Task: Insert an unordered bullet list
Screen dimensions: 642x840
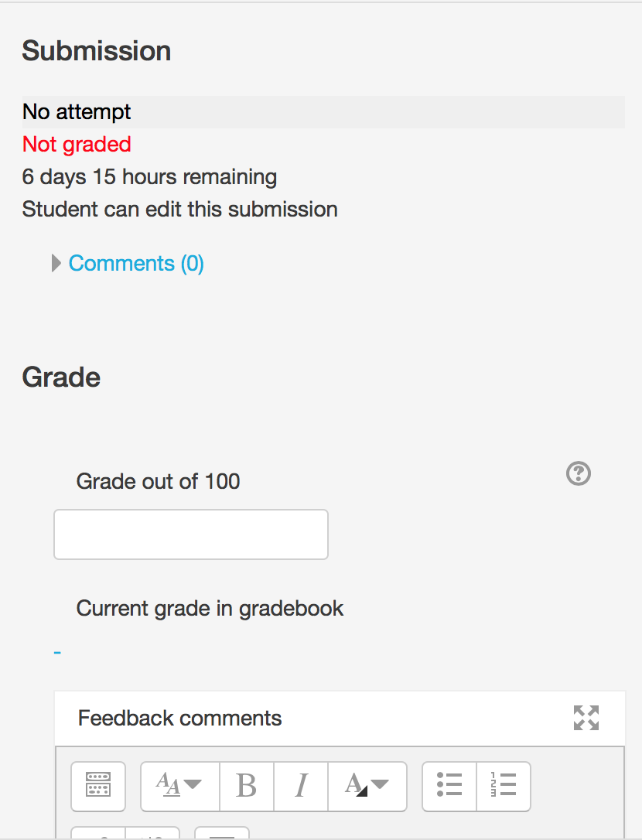Action: (449, 786)
